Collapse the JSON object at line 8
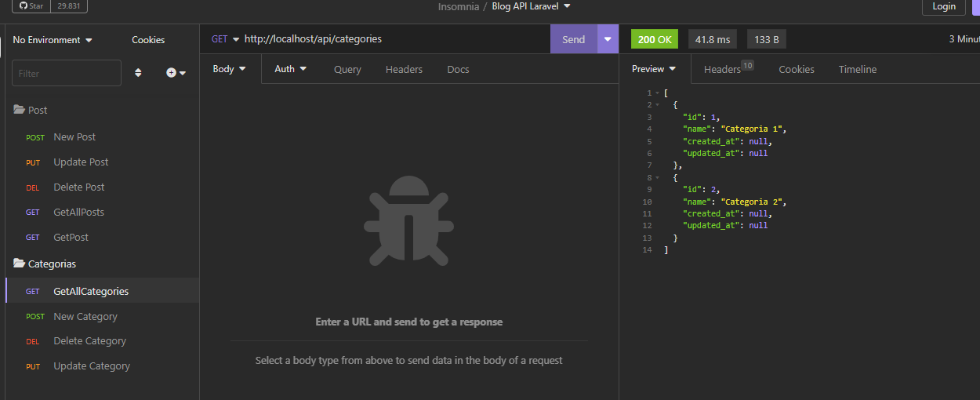The width and height of the screenshot is (980, 400). [x=657, y=178]
